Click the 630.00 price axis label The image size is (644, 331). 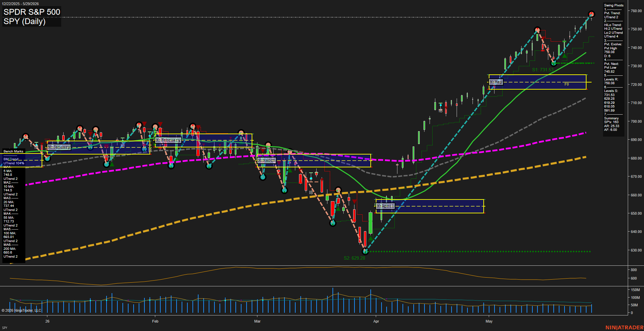click(x=636, y=250)
